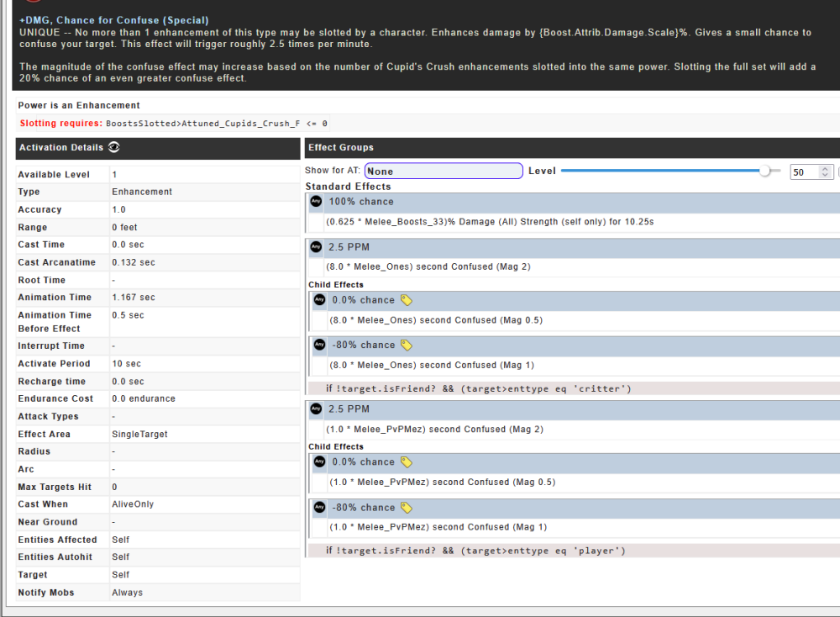Click Any badge on player -80% chance child effect
Viewport: 840px width, 617px height.
(319, 508)
